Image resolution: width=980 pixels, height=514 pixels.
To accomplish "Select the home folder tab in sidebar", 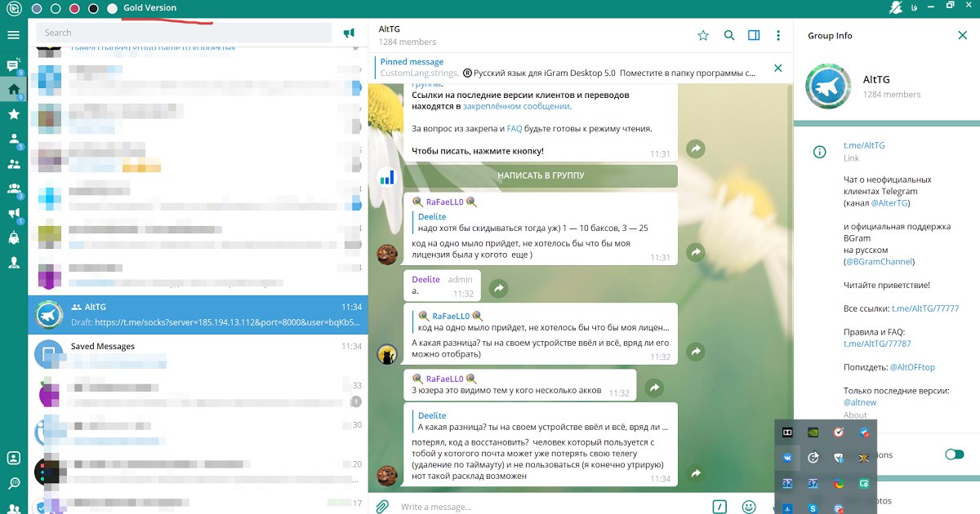I will [x=13, y=90].
